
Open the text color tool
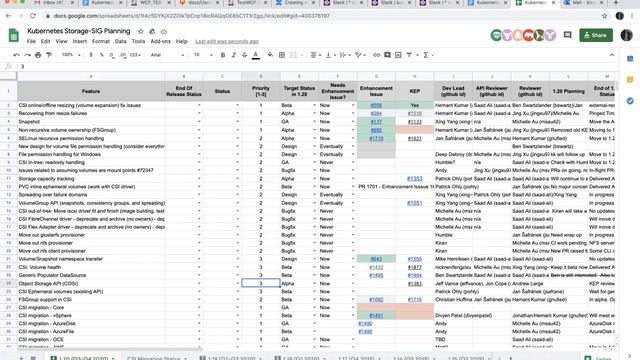[256, 55]
